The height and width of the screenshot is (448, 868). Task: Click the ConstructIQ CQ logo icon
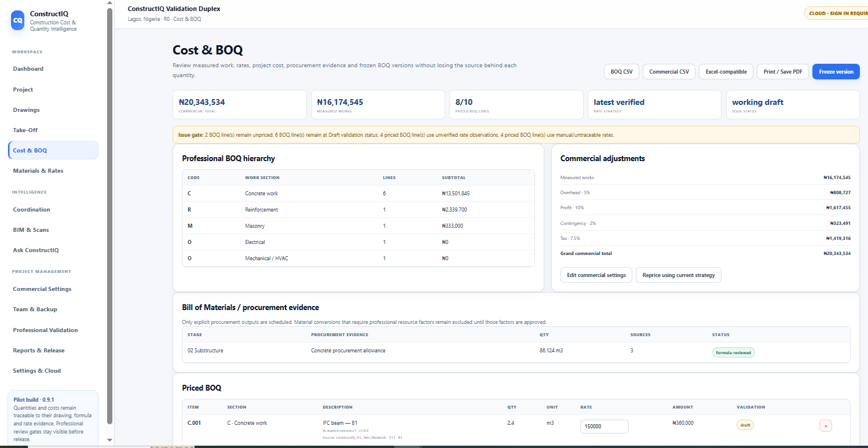(18, 20)
